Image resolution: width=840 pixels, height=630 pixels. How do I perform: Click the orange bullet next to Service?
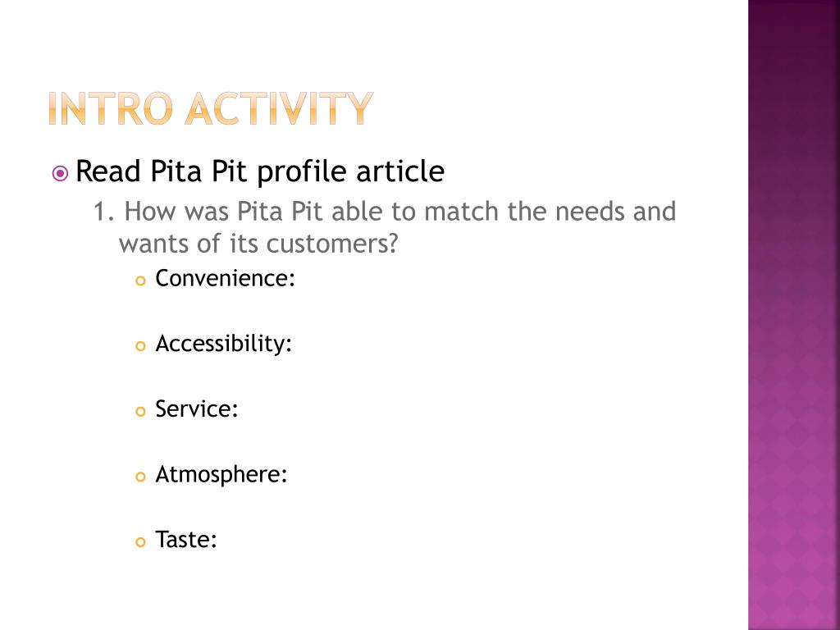(140, 412)
